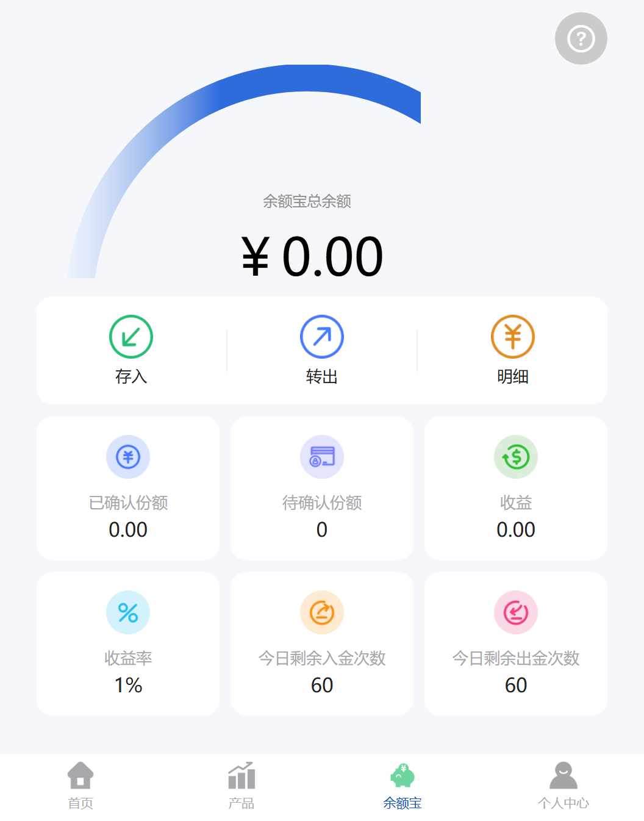Image resolution: width=644 pixels, height=821 pixels.
Task: Tap the green 存入 deposit icon
Action: (131, 337)
